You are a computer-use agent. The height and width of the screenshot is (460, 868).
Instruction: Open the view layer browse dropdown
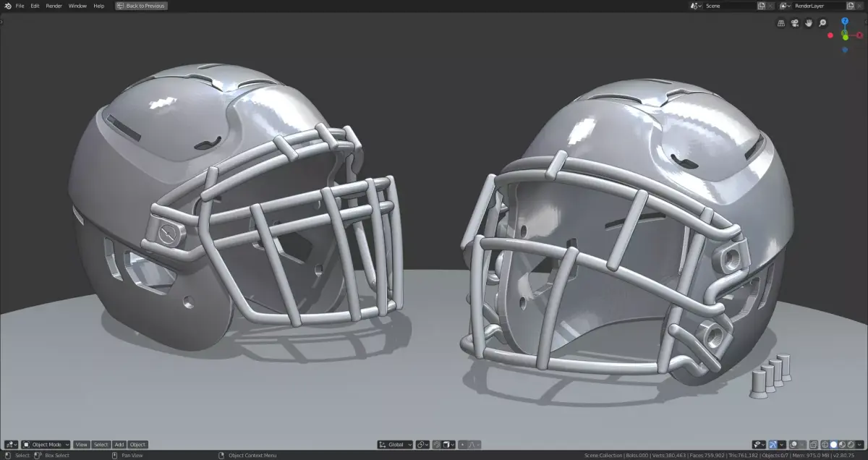tap(785, 6)
